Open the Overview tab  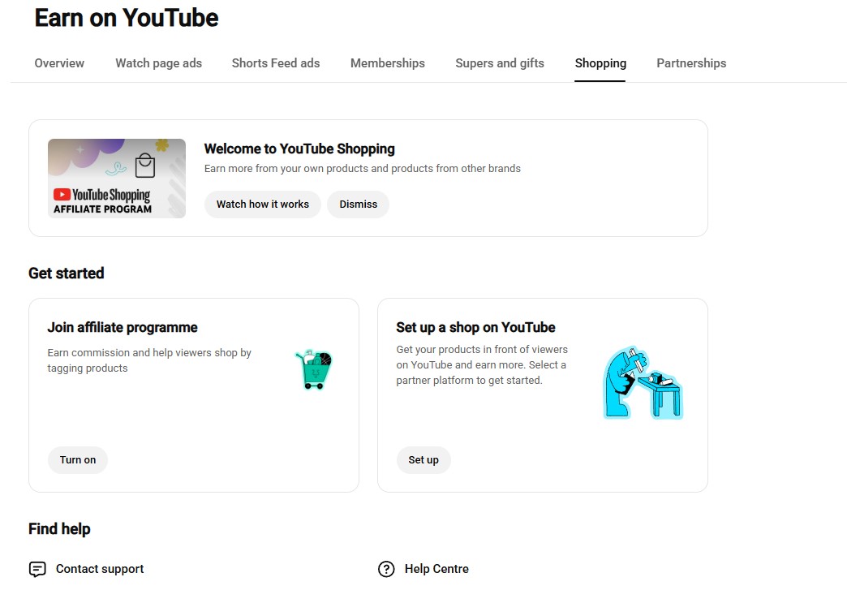click(x=59, y=63)
